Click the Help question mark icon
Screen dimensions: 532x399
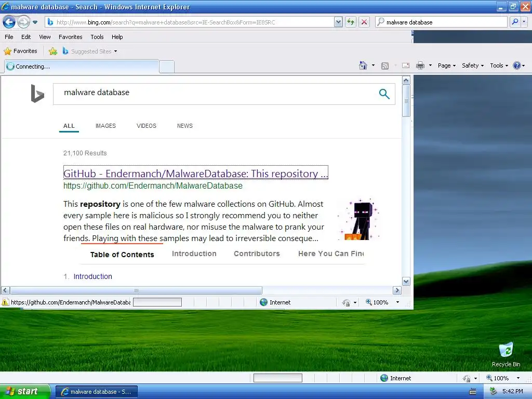(x=517, y=65)
